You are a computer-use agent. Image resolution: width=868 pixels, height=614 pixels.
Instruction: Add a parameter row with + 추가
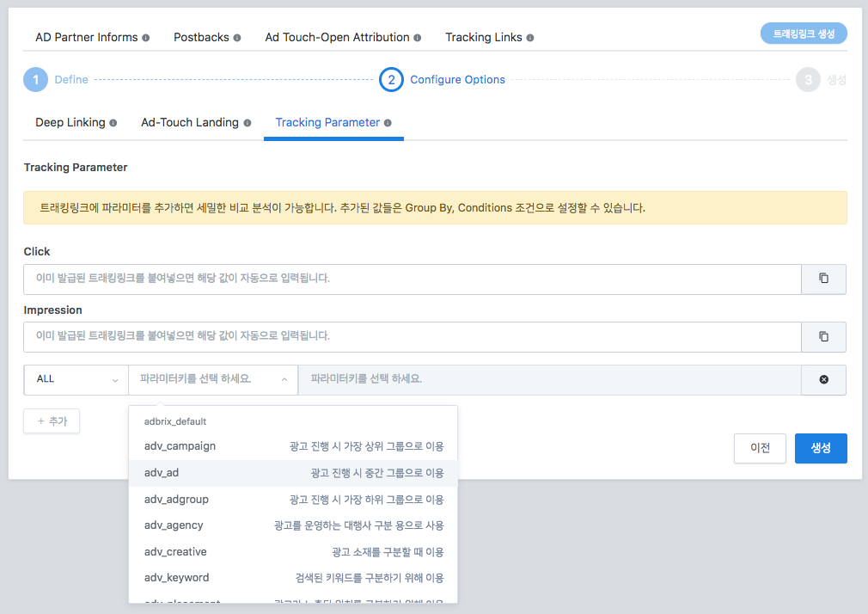pos(51,421)
